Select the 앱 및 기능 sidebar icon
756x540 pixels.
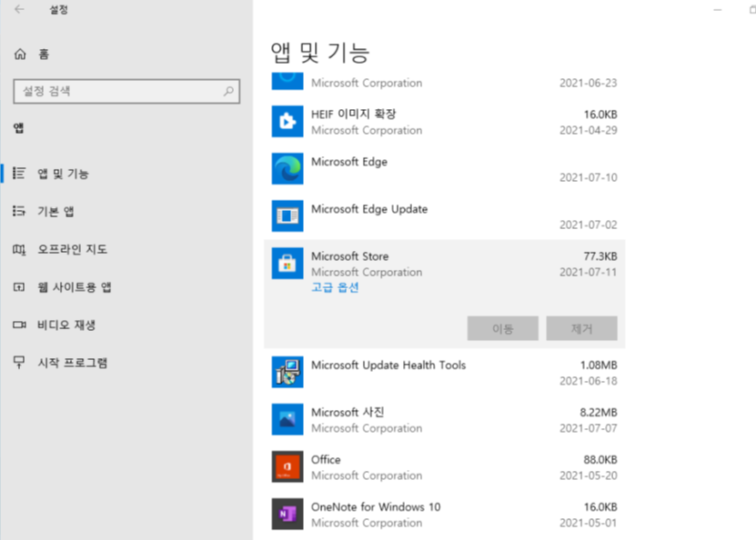click(19, 173)
